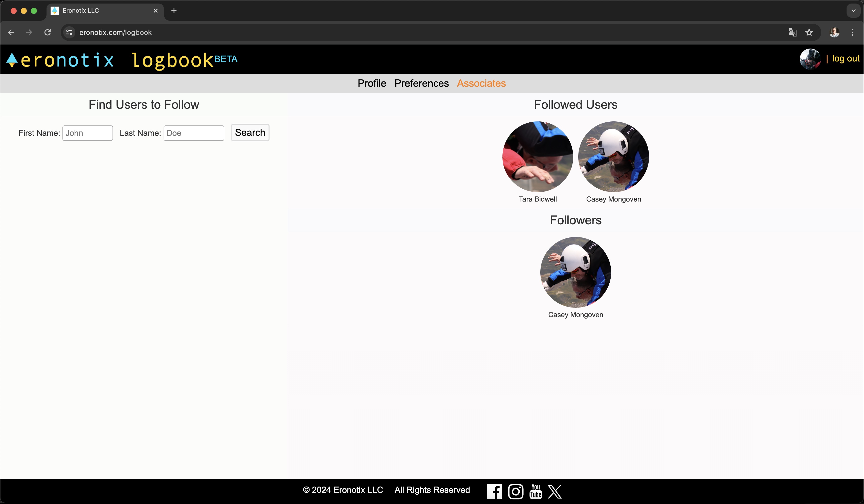Image resolution: width=864 pixels, height=504 pixels.
Task: Open site information icon in address bar
Action: tap(69, 32)
